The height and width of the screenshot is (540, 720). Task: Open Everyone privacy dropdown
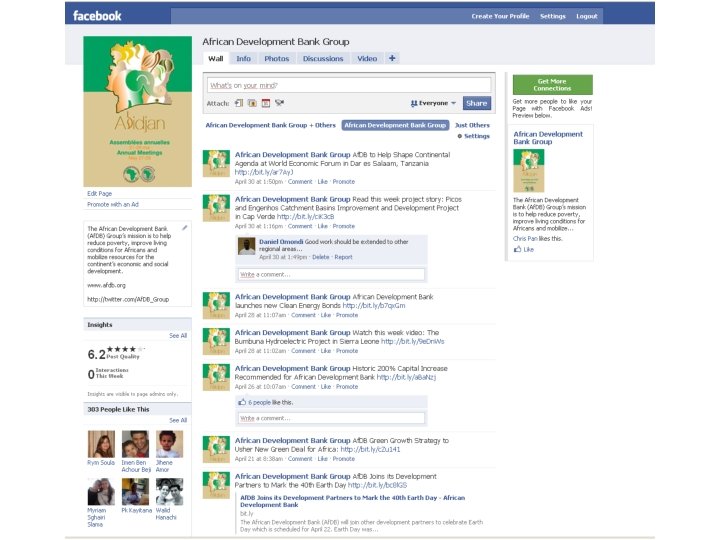433,103
